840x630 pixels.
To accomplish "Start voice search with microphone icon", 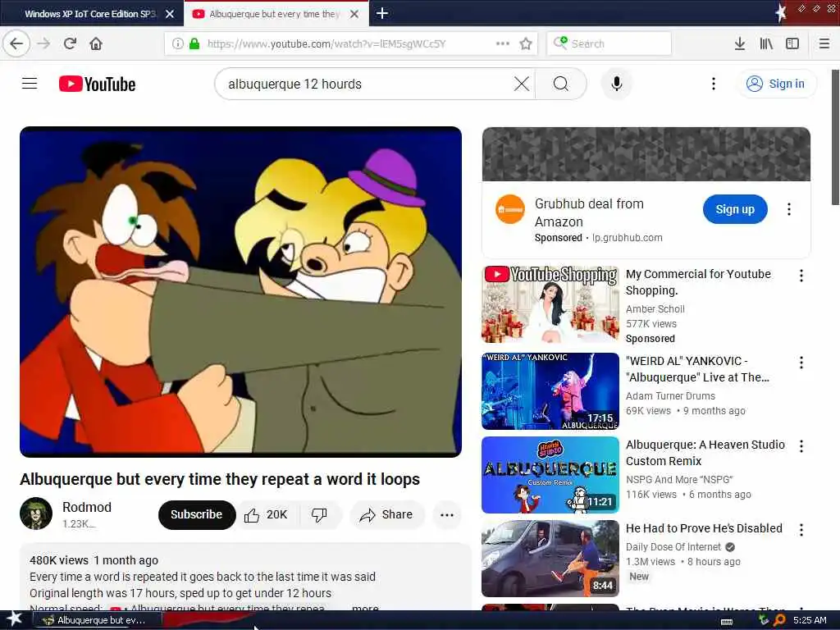I will coord(617,84).
